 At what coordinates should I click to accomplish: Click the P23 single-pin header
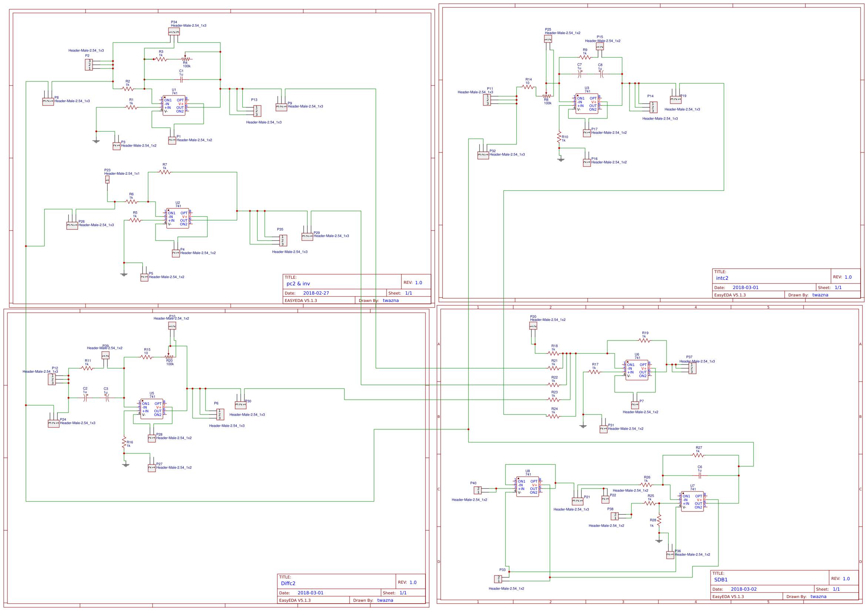point(107,180)
